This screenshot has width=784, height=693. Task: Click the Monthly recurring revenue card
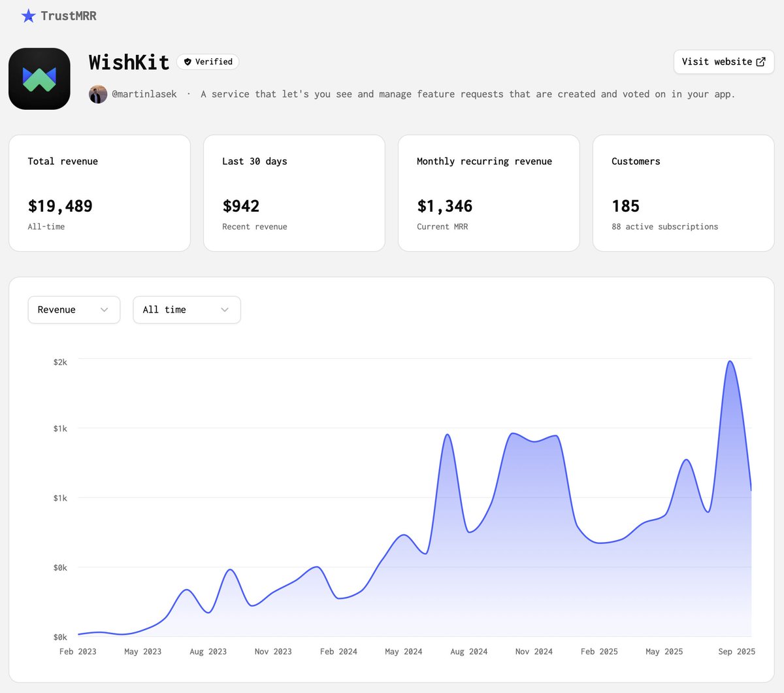pyautogui.click(x=489, y=193)
